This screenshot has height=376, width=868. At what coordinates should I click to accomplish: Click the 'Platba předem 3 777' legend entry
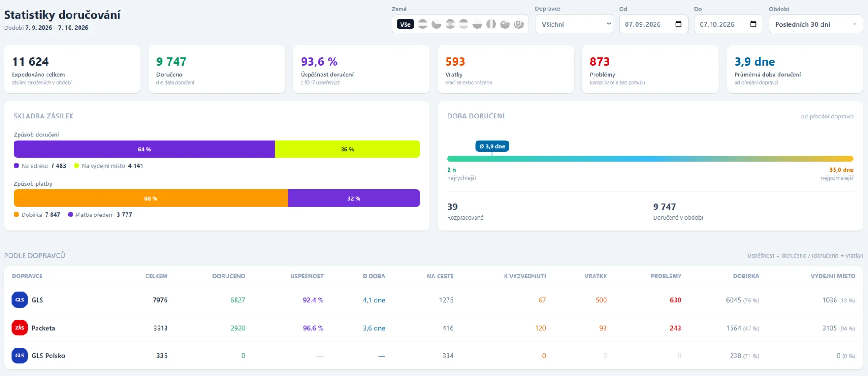coord(100,215)
